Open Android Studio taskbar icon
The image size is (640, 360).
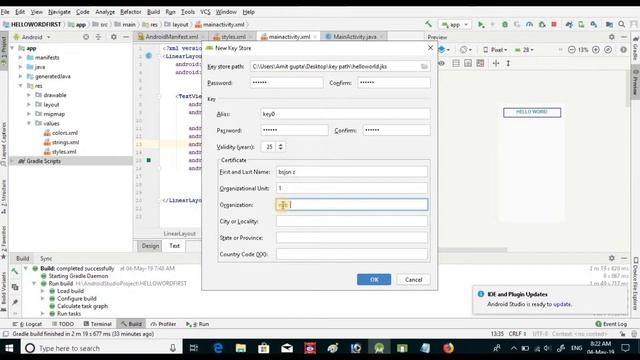[x=379, y=348]
